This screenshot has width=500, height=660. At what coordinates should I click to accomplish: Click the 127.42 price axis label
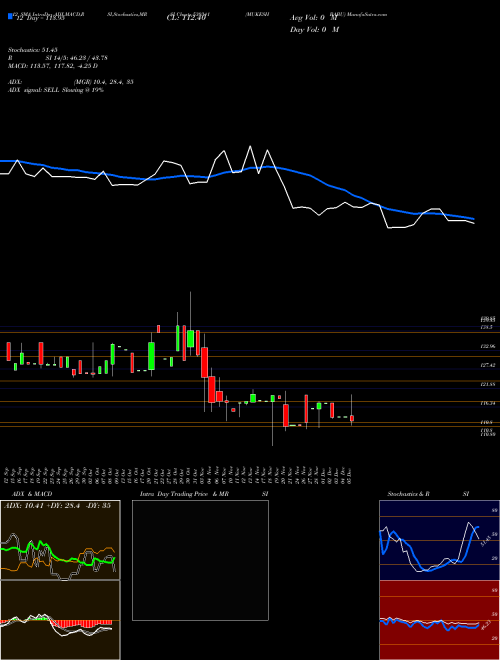click(x=488, y=365)
